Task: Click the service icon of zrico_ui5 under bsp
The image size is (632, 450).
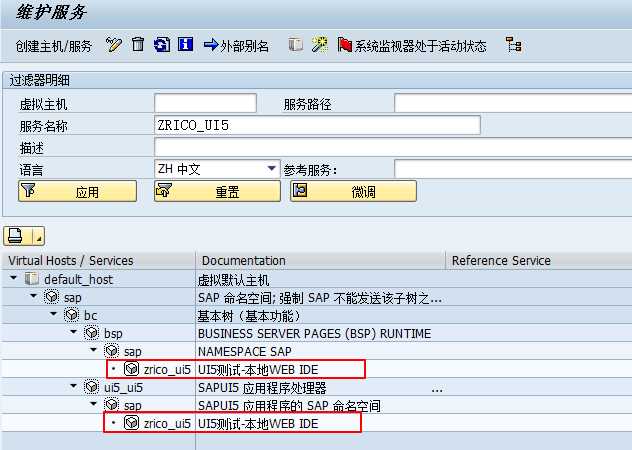Action: pos(131,369)
